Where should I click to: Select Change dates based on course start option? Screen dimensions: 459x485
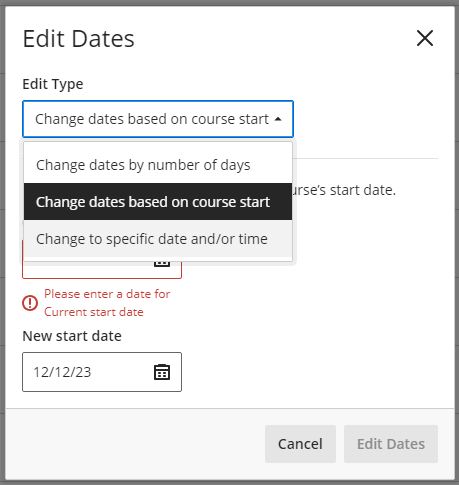pos(158,202)
